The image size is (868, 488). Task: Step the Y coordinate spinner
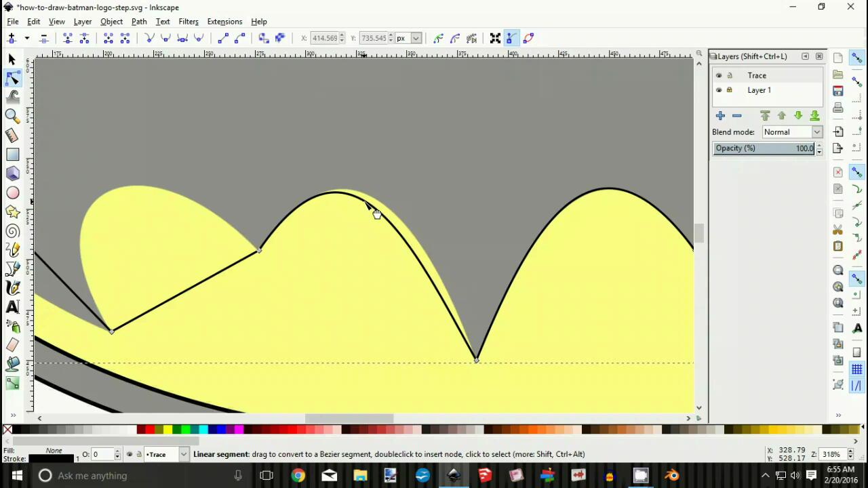coord(391,38)
